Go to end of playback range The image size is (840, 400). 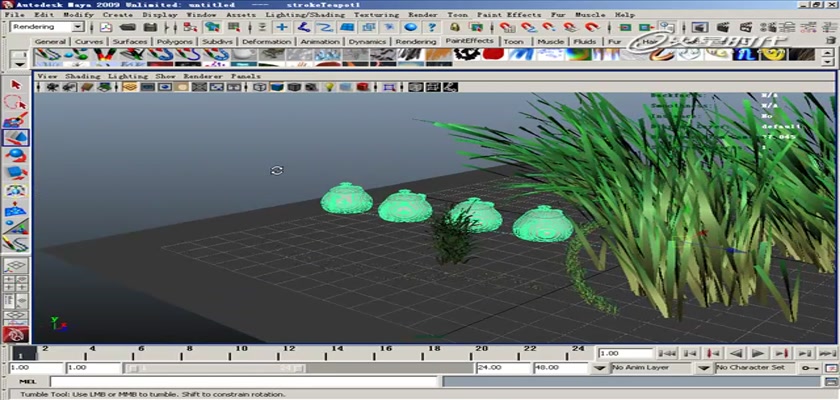click(827, 353)
